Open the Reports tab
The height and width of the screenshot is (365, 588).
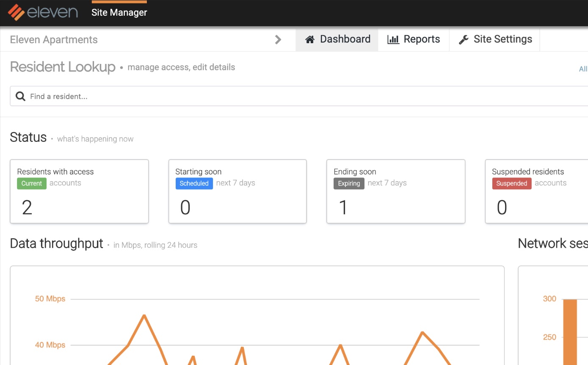[414, 39]
